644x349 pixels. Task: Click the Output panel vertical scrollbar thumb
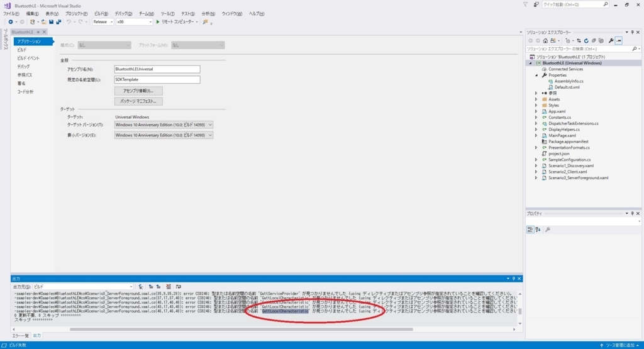(520, 311)
